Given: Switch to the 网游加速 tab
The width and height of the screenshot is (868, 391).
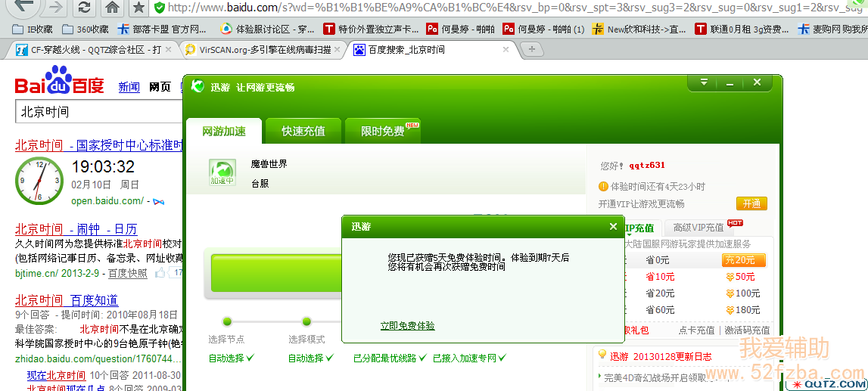Looking at the screenshot, I should [224, 132].
